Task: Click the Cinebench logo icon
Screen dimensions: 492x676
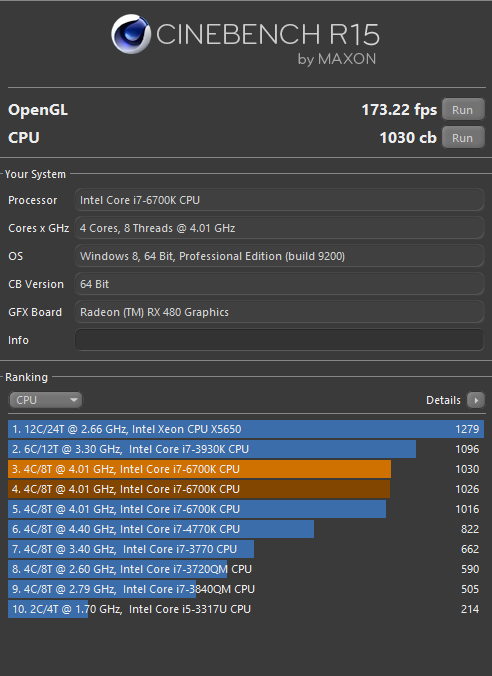Action: pos(131,34)
